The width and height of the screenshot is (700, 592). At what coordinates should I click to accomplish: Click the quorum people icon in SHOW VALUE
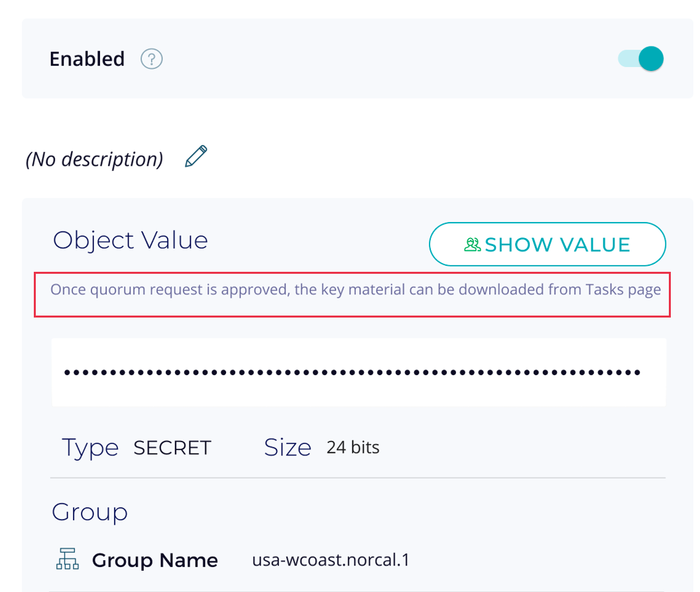point(473,245)
